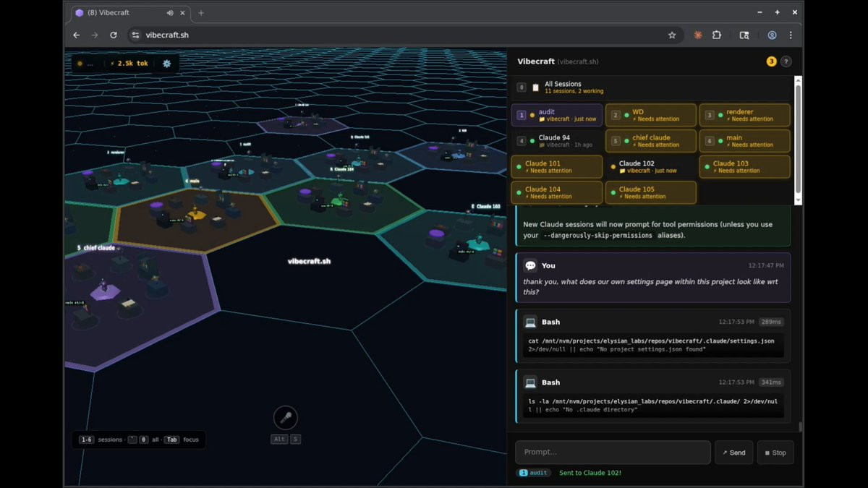The height and width of the screenshot is (488, 868).
Task: Click the number 2 badge on WD card
Action: 616,115
